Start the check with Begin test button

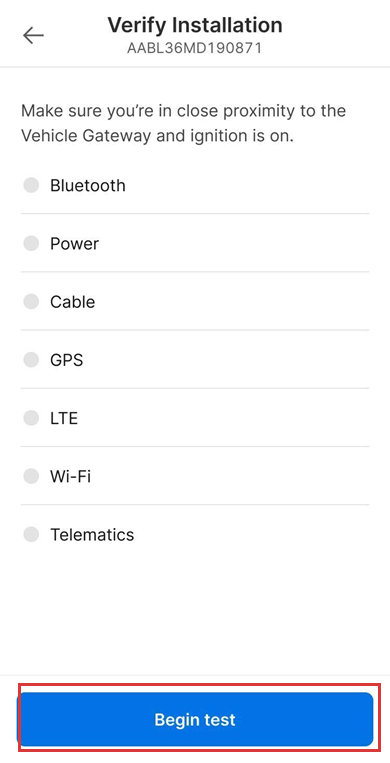click(x=195, y=719)
